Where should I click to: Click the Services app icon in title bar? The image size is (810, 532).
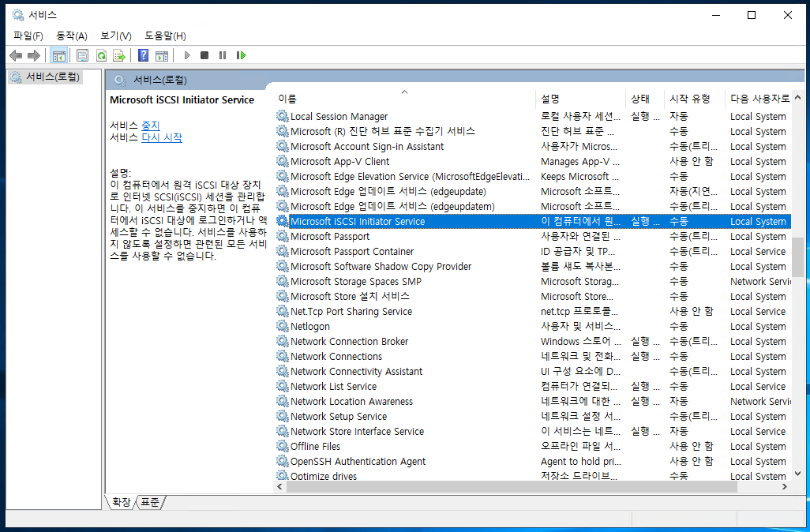click(x=18, y=15)
